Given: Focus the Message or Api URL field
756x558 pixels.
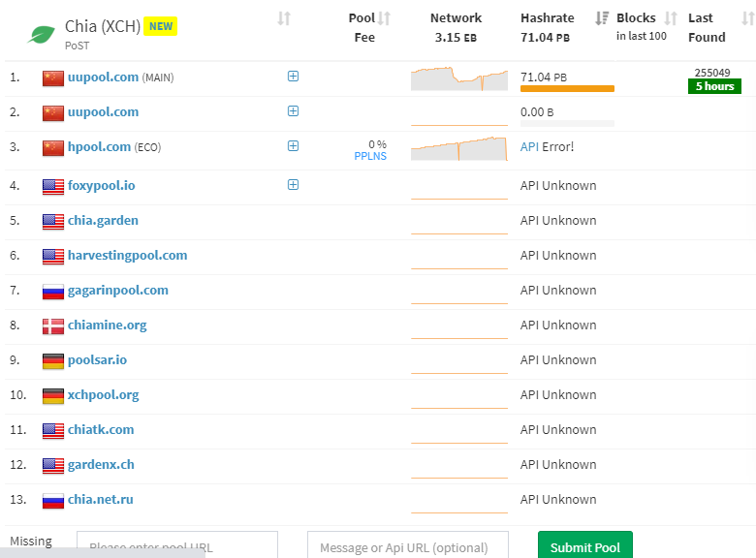Looking at the screenshot, I should (x=408, y=545).
